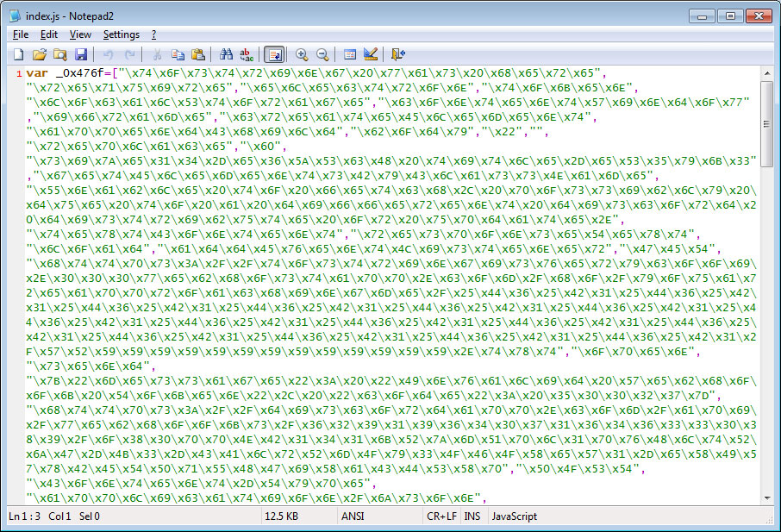Open Find with the binoculars icon
This screenshot has width=781, height=532.
pos(226,54)
